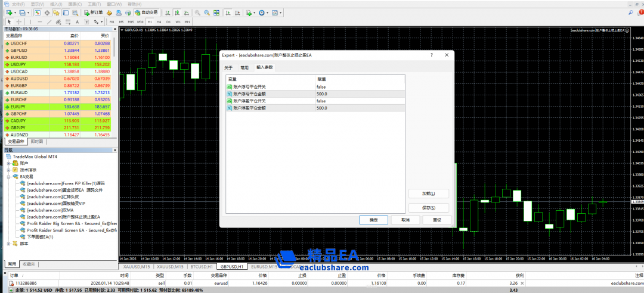This screenshot has height=293, width=644.
Task: Toggle 账户浮亏平仓开关 false value
Action: click(x=321, y=87)
